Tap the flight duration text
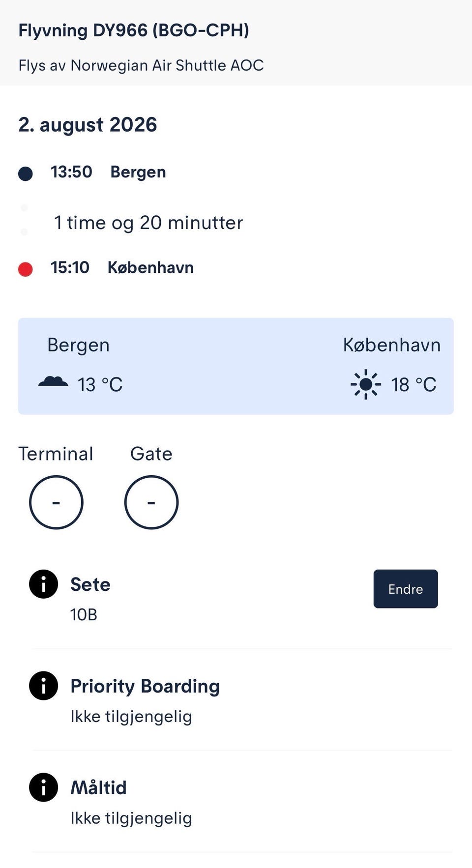 148,223
